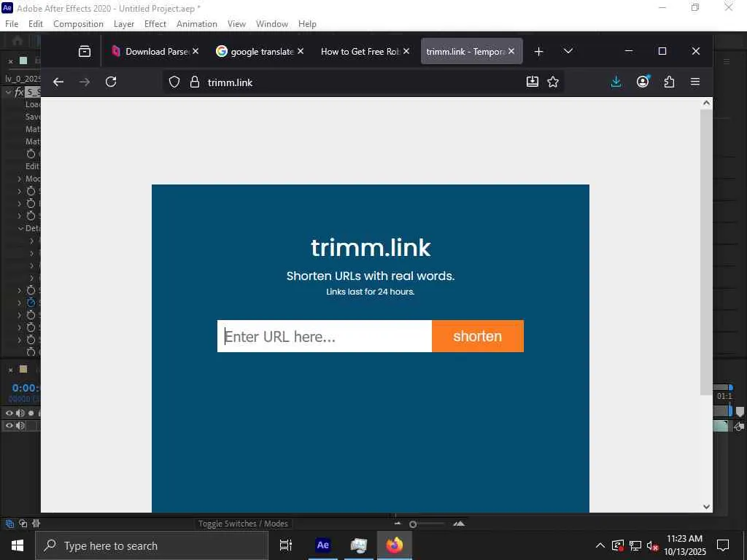The image size is (747, 560).
Task: Open Task View on the taskbar
Action: [286, 545]
